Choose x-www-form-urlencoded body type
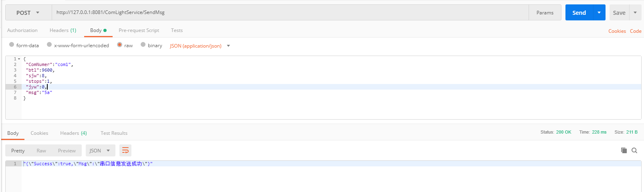644x192 pixels. click(49, 45)
